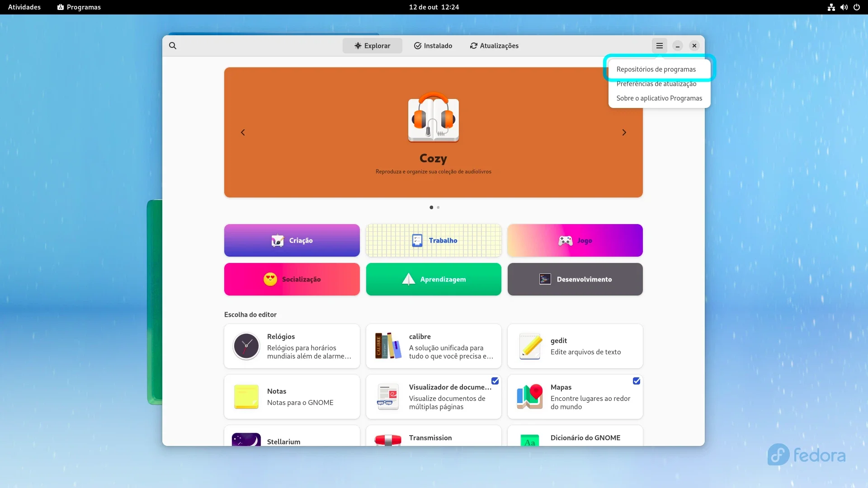868x488 pixels.
Task: Click the Dicionário do GNOME title
Action: 585,438
